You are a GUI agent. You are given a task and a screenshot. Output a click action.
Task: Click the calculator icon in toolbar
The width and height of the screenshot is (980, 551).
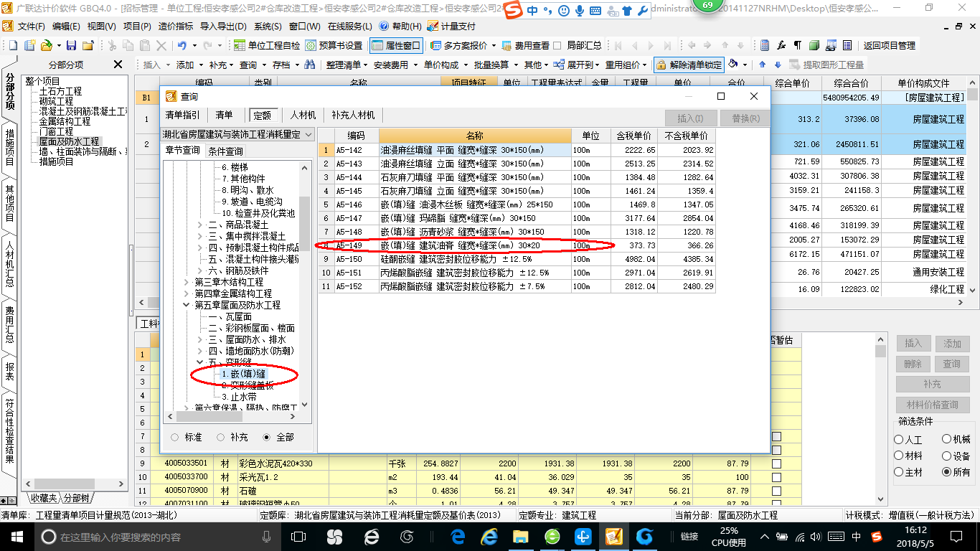[x=765, y=45]
